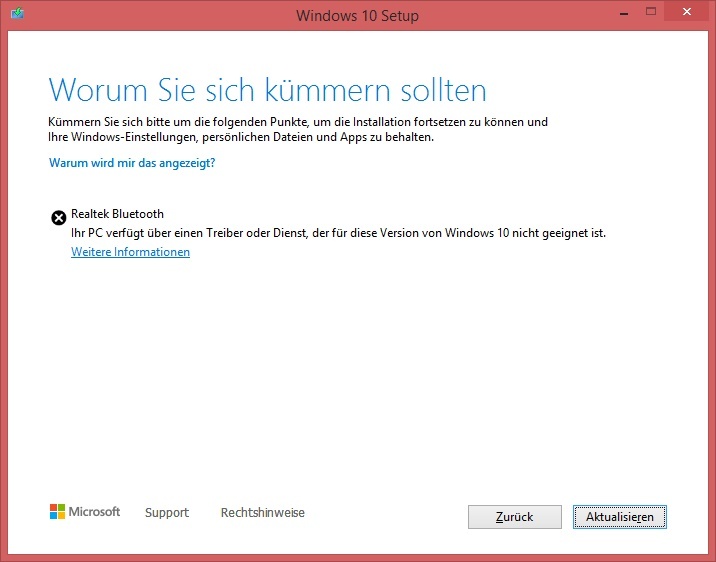
Task: Click the Aktualisieren button
Action: pos(620,517)
